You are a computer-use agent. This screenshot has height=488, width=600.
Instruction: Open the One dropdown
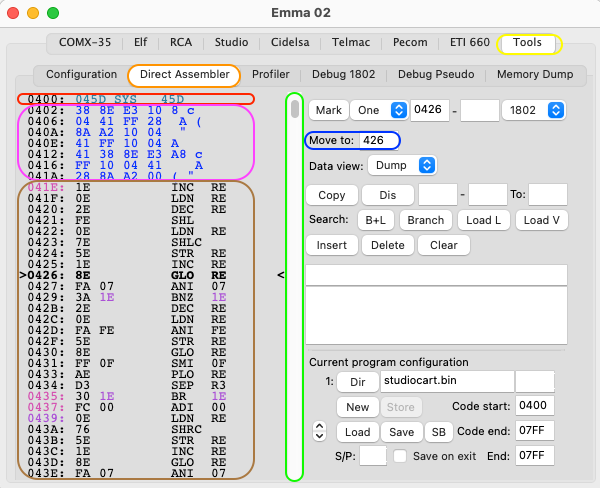point(379,110)
